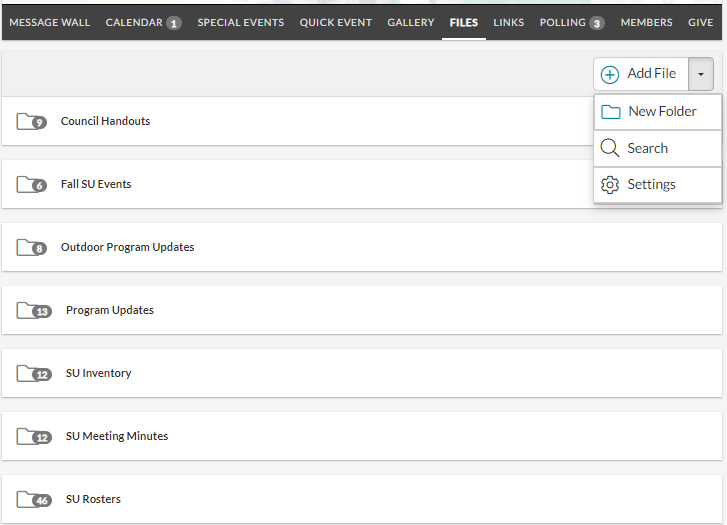Open the SU Rosters folder

pos(362,499)
